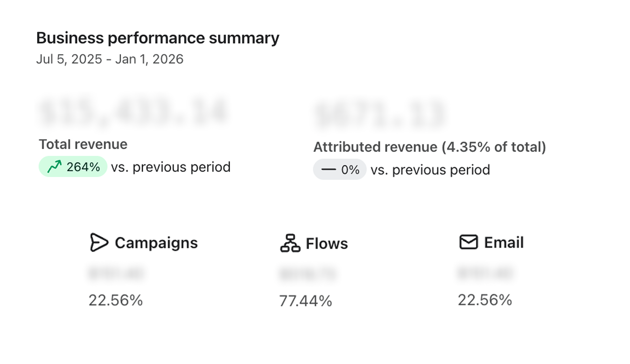Viewport: 630px width, 364px height.
Task: Click the 22.56% percentage under Campaigns
Action: point(115,300)
